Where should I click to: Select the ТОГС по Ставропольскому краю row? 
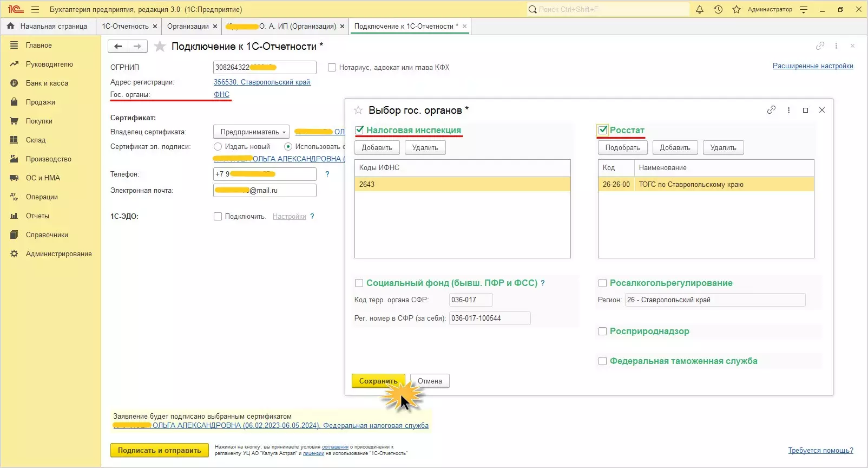[x=706, y=184]
